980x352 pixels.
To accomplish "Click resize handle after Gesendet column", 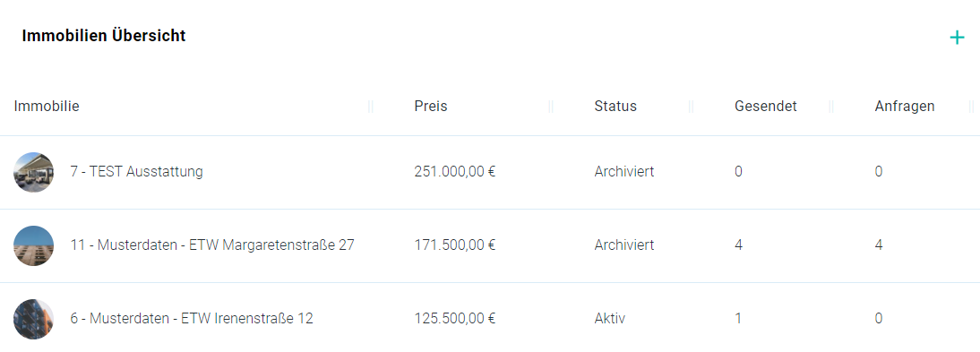I will pyautogui.click(x=831, y=107).
